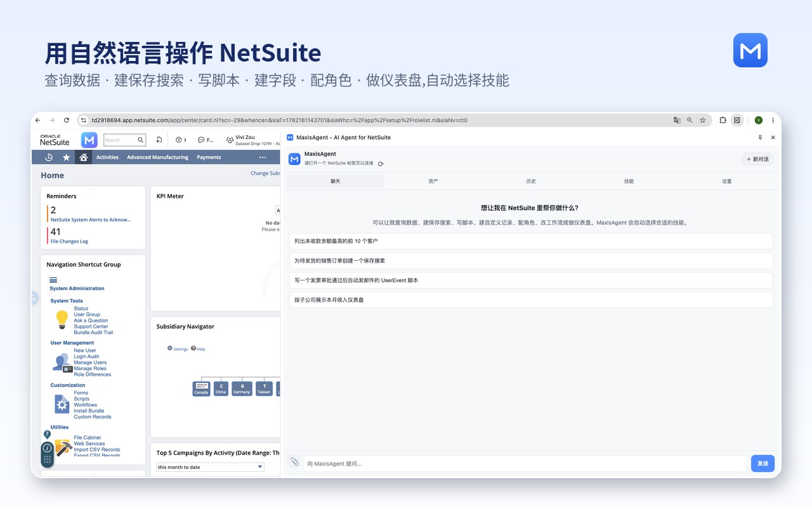Viewport: 812px width, 508px height.
Task: Choose the UserEvent 脚本 suggestion
Action: (x=531, y=280)
